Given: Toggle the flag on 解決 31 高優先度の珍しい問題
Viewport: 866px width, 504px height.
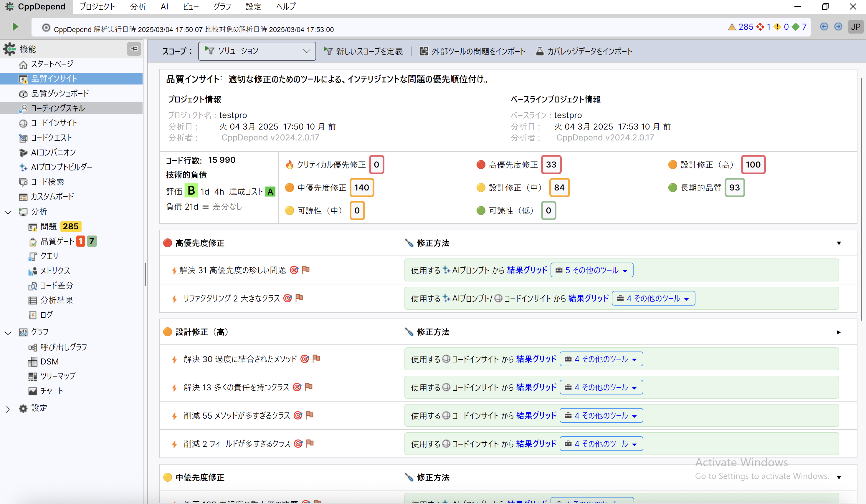Looking at the screenshot, I should [x=306, y=270].
